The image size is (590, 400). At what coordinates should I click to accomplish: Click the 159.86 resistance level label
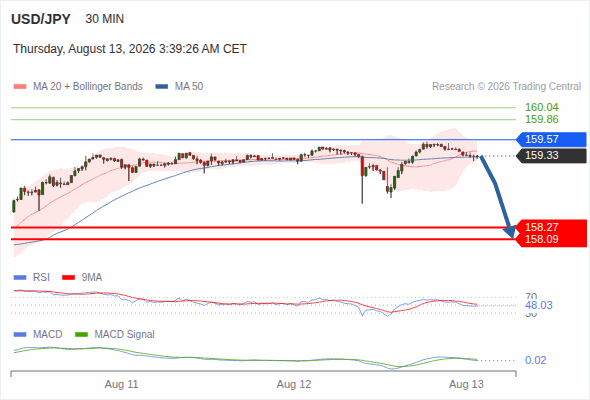coord(542,119)
